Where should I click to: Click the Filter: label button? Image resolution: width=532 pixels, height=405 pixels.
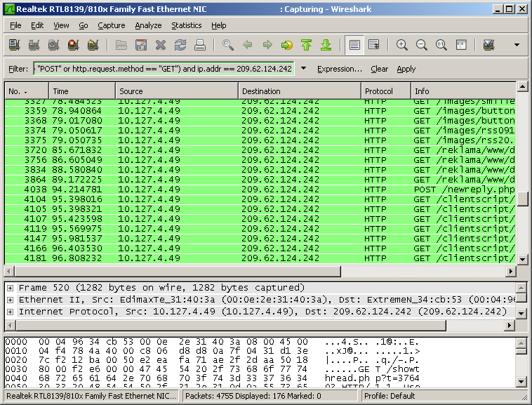pos(18,69)
